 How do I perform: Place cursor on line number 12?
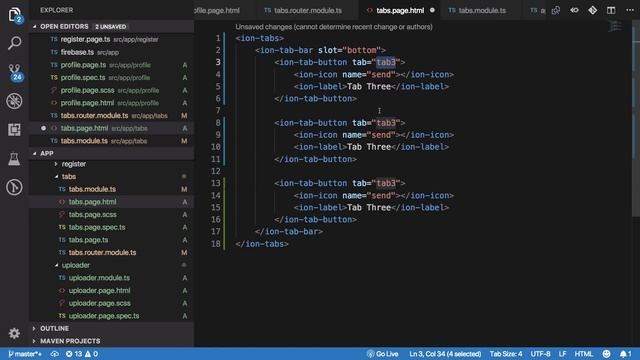(x=216, y=171)
